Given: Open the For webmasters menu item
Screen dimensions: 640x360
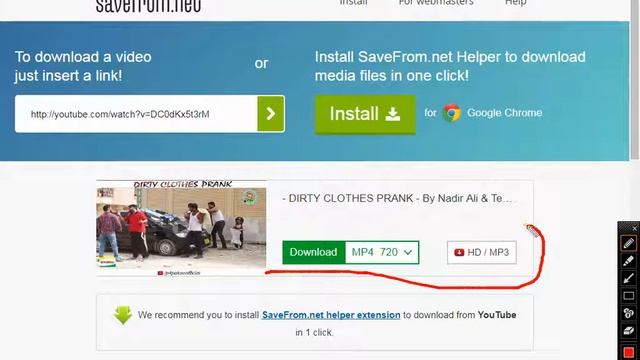Looking at the screenshot, I should coord(436,2).
